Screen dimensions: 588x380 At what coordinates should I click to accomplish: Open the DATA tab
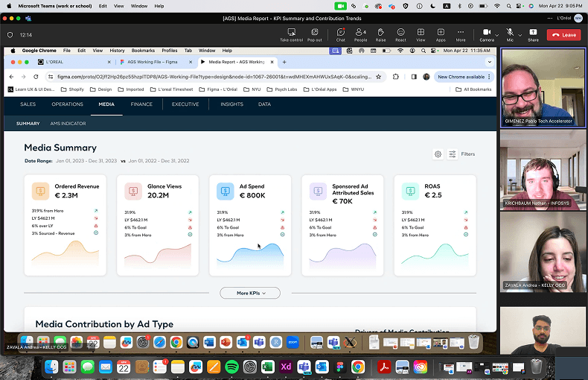pos(264,104)
